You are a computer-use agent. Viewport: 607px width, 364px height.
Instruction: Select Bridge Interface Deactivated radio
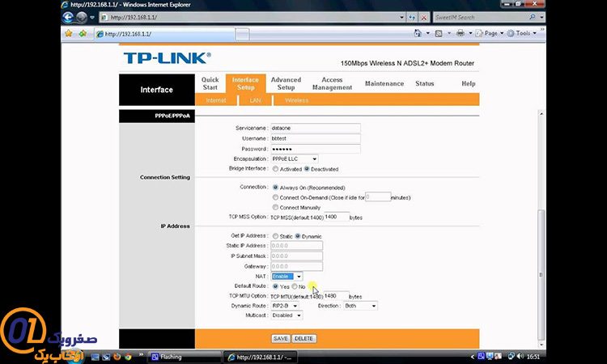coord(307,169)
